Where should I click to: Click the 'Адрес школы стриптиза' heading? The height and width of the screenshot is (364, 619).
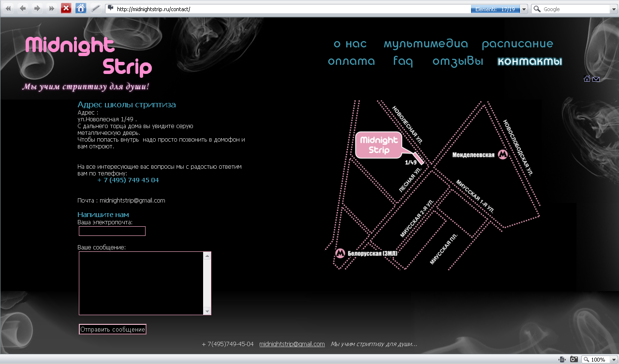127,104
